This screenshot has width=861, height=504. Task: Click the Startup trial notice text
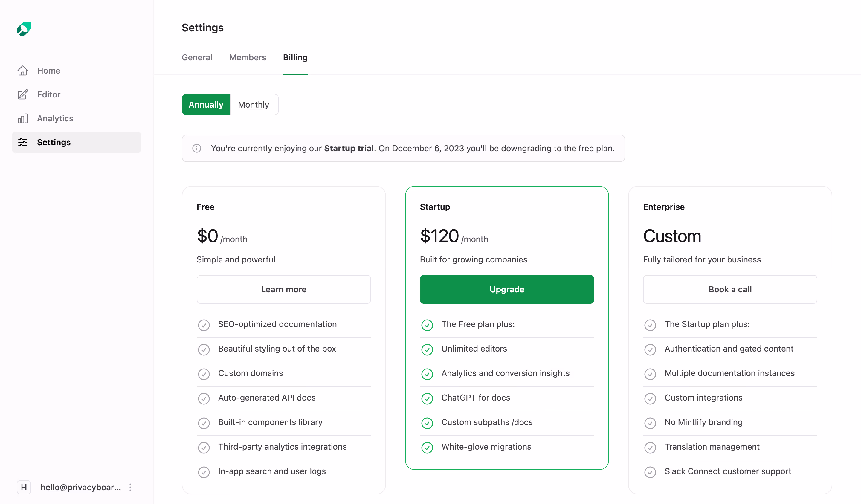413,148
